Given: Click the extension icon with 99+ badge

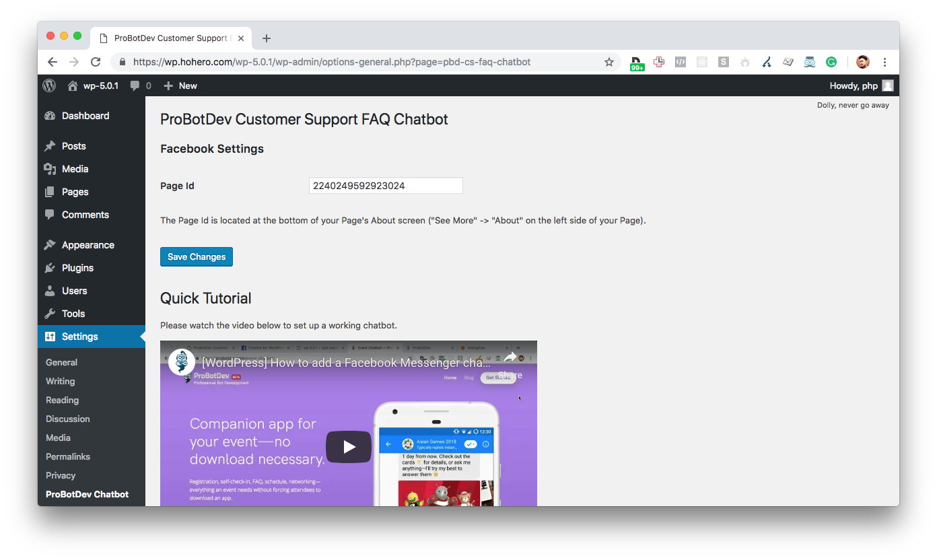Looking at the screenshot, I should 637,63.
